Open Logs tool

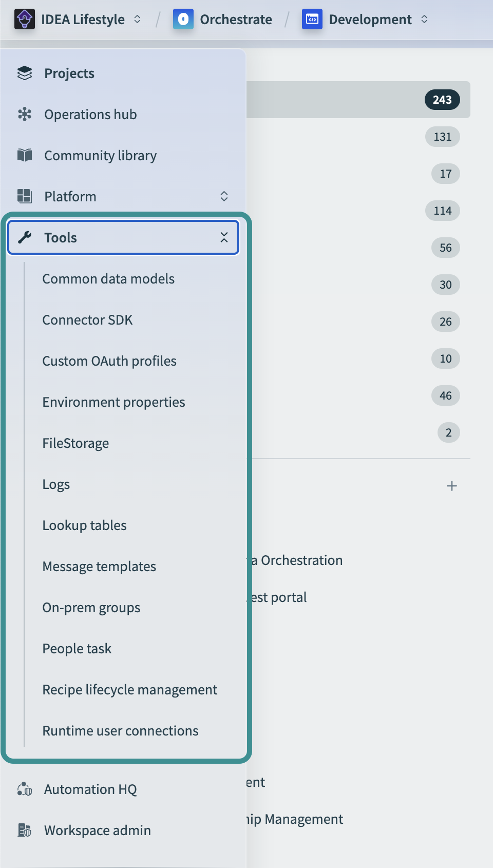(x=56, y=484)
